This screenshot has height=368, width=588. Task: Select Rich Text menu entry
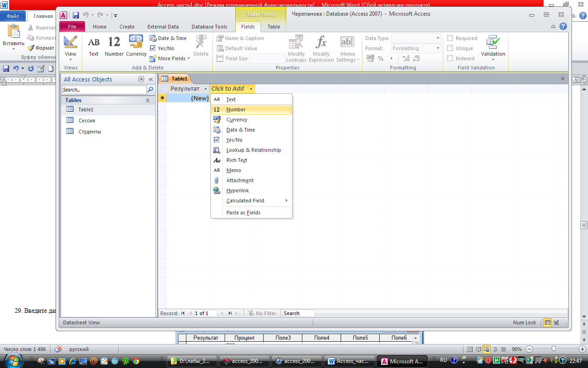coord(251,160)
